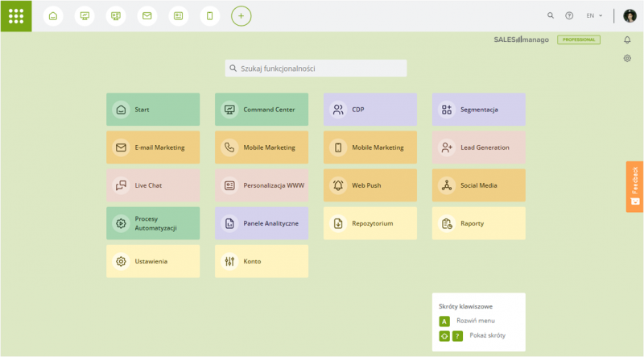Image resolution: width=644 pixels, height=357 pixels.
Task: Open the CDP tile
Action: (x=370, y=110)
